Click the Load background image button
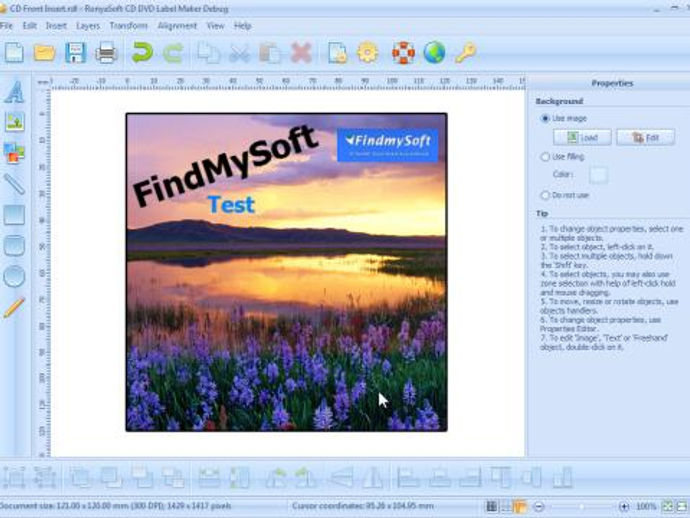Screen dimensions: 690x518 pos(582,137)
